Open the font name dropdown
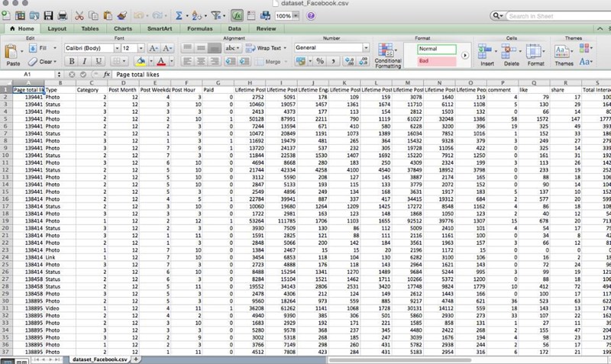The height and width of the screenshot is (364, 611). click(x=114, y=47)
